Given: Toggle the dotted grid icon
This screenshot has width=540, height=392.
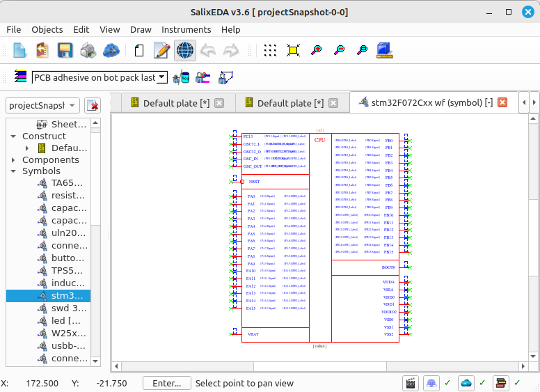Looking at the screenshot, I should pyautogui.click(x=270, y=50).
